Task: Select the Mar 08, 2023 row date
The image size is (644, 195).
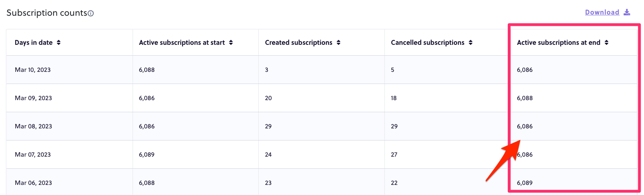Action: point(33,126)
